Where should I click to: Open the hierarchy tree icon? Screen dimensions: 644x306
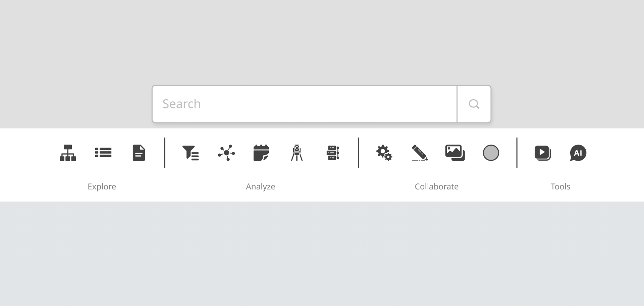tap(68, 153)
